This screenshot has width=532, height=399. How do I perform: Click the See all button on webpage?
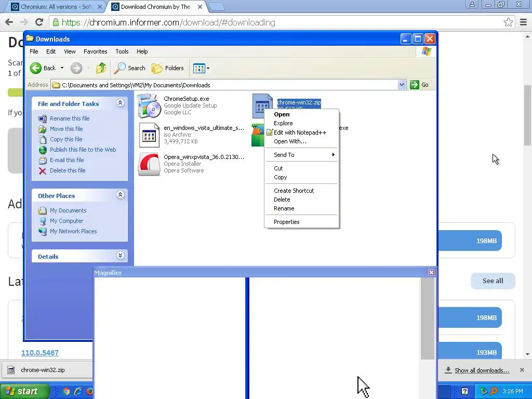point(493,281)
